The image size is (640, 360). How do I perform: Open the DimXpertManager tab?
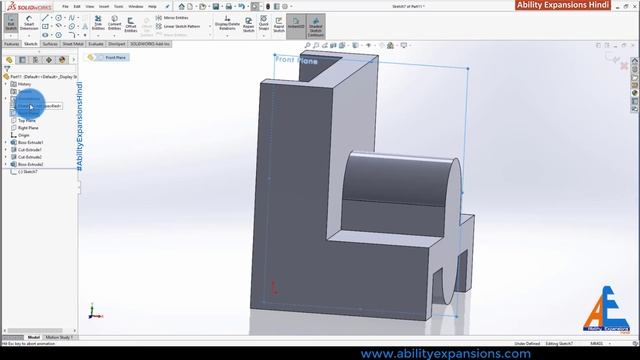click(x=49, y=60)
